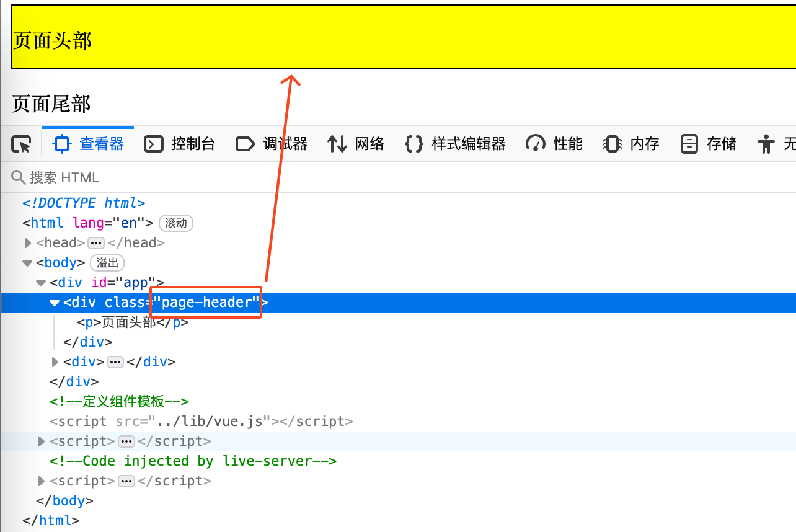Image resolution: width=796 pixels, height=532 pixels.
Task: Click the accessibility person icon
Action: pos(766,144)
